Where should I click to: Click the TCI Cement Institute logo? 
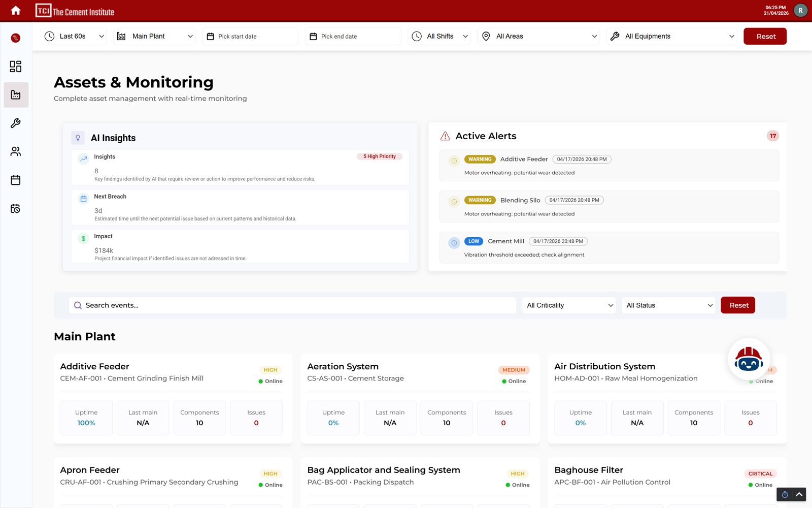point(75,11)
